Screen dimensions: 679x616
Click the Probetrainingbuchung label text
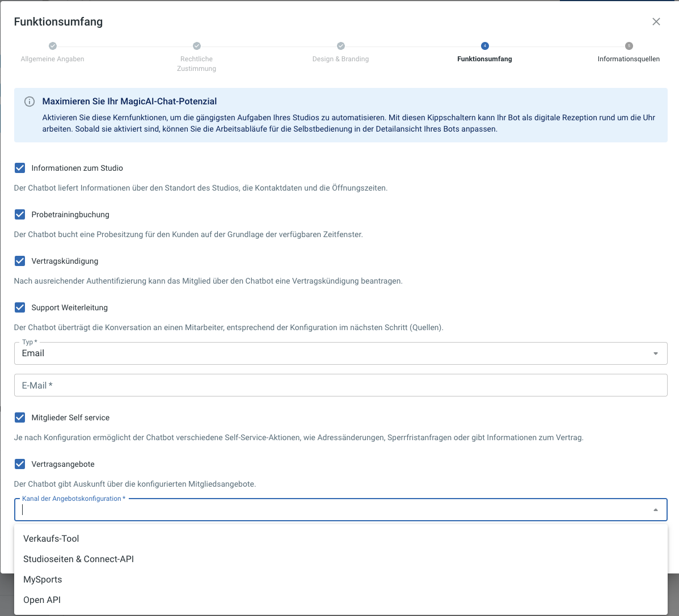pyautogui.click(x=70, y=214)
